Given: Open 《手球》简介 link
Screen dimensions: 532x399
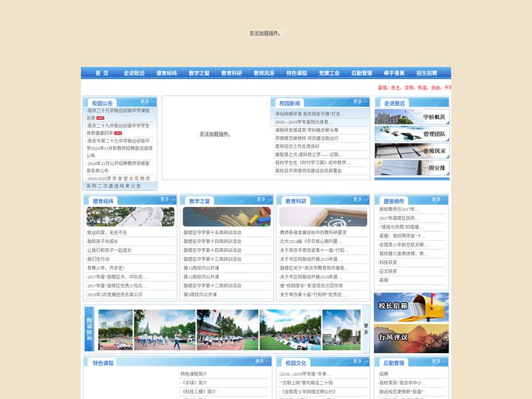Looking at the screenshot, I should pos(194,383).
